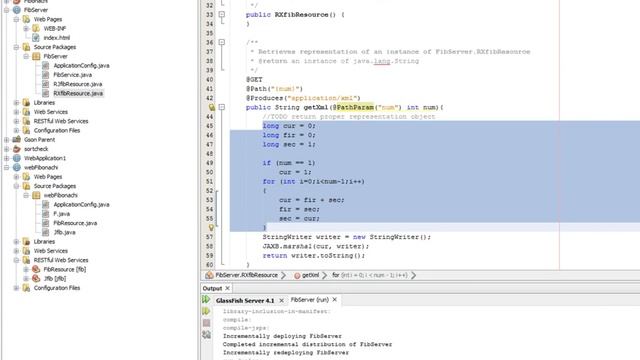Click JAXB.marshal(cur, writer) line
The image size is (640, 360).
[x=316, y=247]
